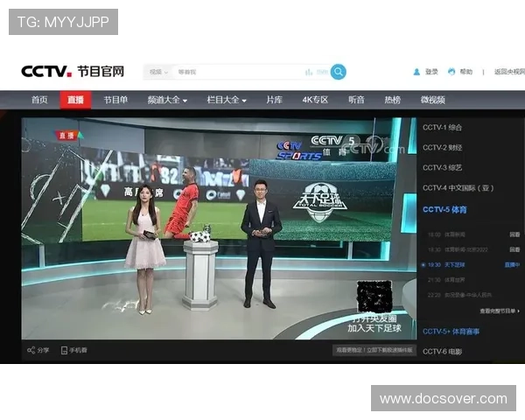The height and width of the screenshot is (420, 525).
Task: Open the 微视频 tab
Action: coord(432,100)
